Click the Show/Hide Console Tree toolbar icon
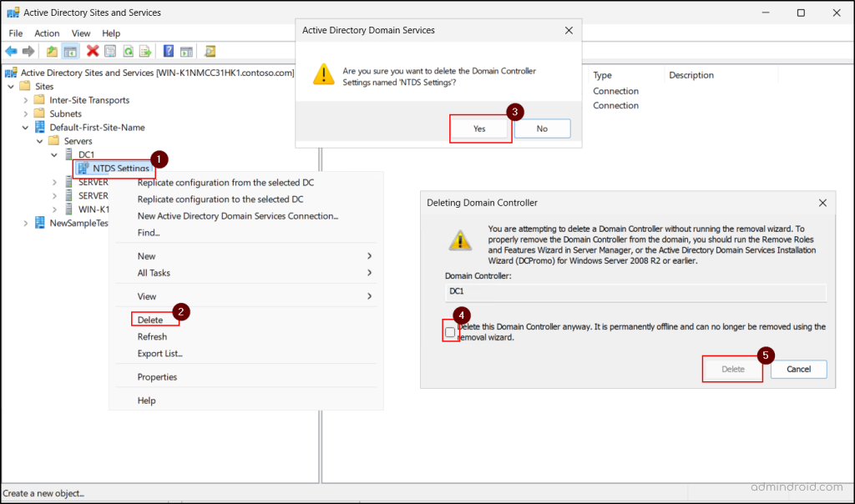Viewport: 855px width, 504px height. (x=68, y=51)
